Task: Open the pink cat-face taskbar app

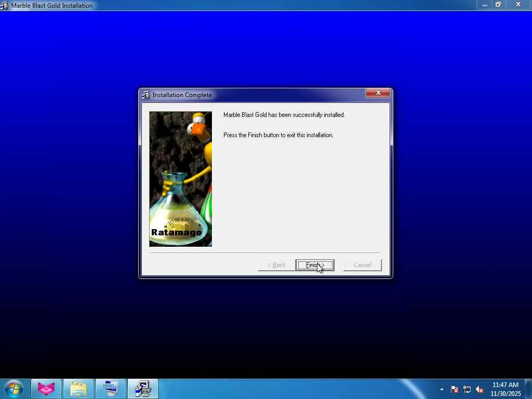Action: tap(46, 389)
